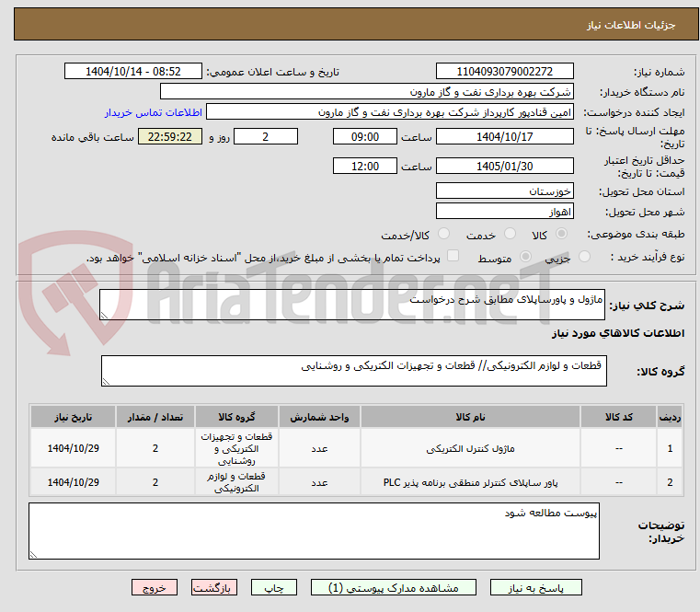
Task: Select the کالا/خدمت radio button
Action: click(x=443, y=234)
